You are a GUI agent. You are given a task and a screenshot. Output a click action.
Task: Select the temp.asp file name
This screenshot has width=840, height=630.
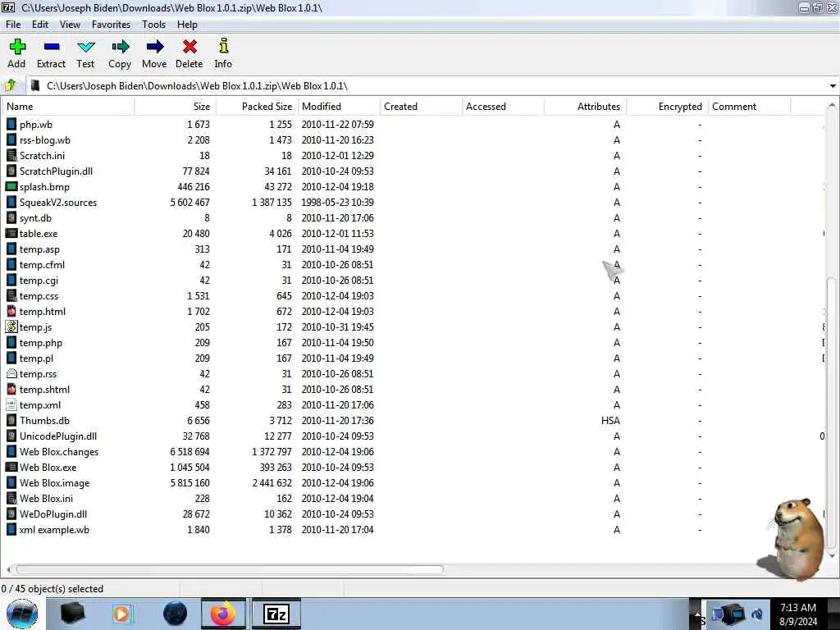pyautogui.click(x=39, y=249)
